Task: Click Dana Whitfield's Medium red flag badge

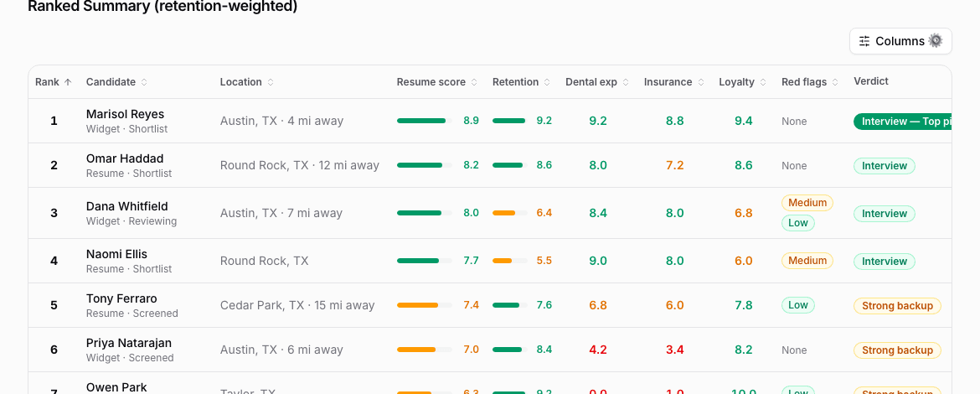Action: pos(807,203)
